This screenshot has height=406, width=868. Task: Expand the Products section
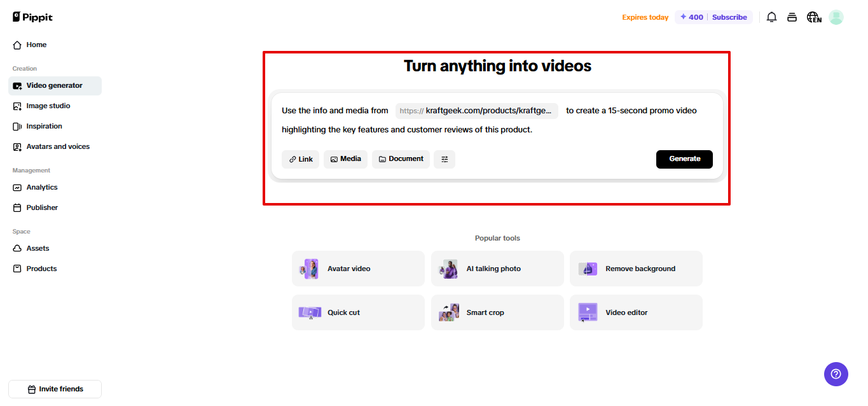pos(42,269)
